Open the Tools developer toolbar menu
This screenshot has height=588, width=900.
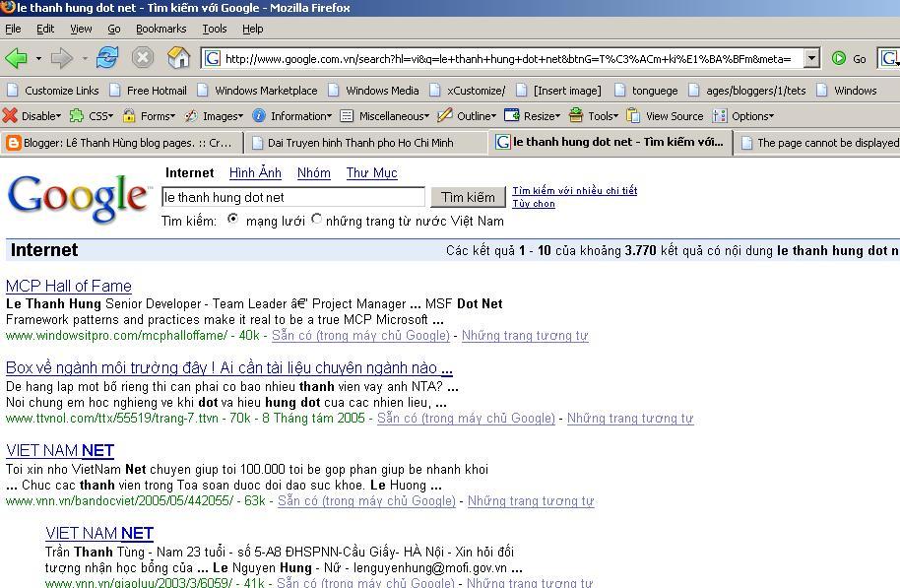point(594,116)
